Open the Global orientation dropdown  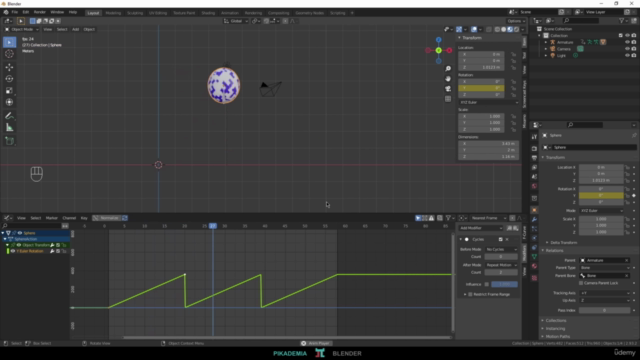click(236, 21)
